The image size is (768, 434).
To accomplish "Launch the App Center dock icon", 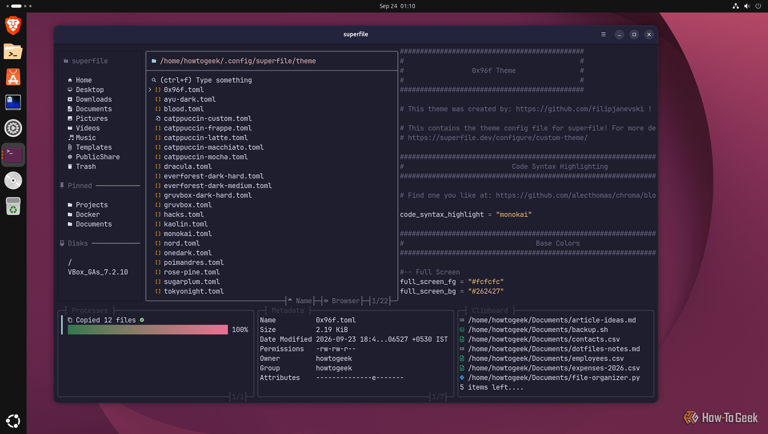I will click(x=13, y=77).
